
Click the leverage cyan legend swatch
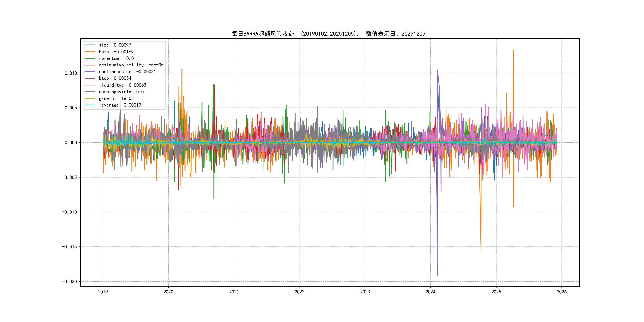pyautogui.click(x=90, y=105)
